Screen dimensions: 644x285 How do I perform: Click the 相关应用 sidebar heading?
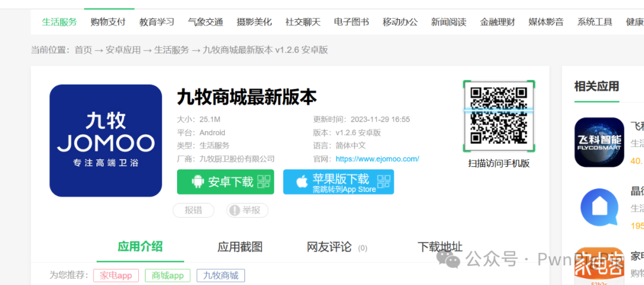click(x=596, y=86)
